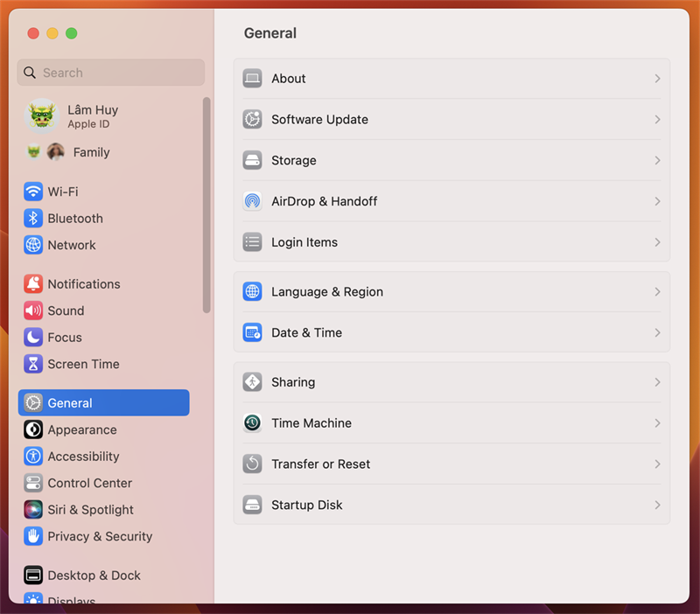
Task: Click the Bluetooth icon in sidebar
Action: pyautogui.click(x=33, y=218)
